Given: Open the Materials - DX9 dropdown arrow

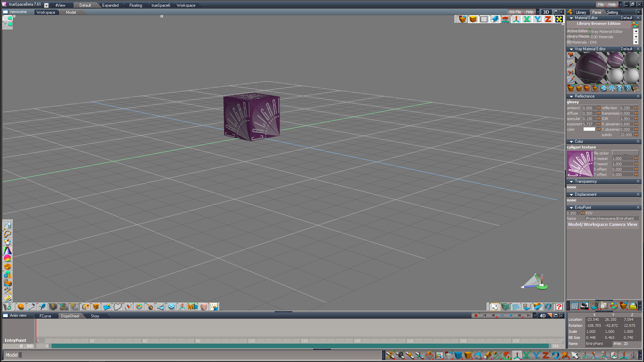Looking at the screenshot, I should (636, 42).
